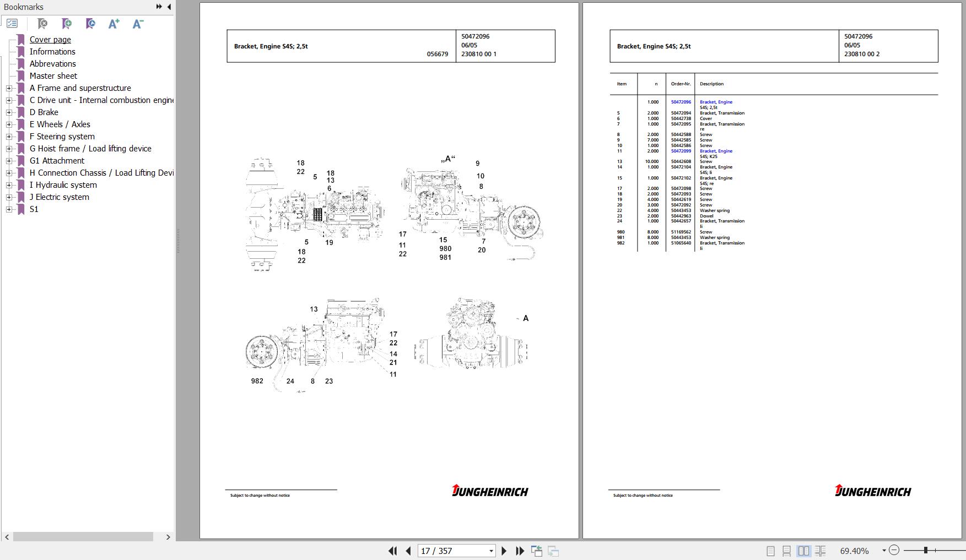Select the A Frame and superstructure bookmark
The width and height of the screenshot is (966, 560).
[80, 88]
